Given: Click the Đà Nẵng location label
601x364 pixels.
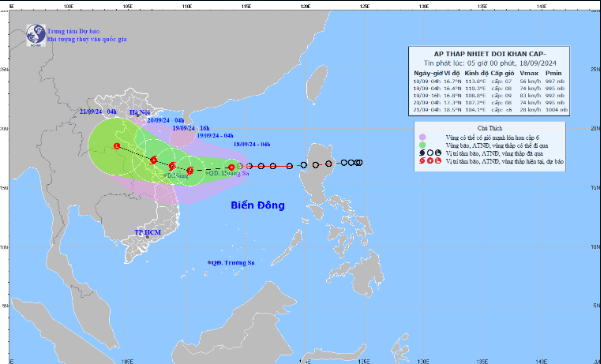Looking at the screenshot, I should (x=178, y=175).
